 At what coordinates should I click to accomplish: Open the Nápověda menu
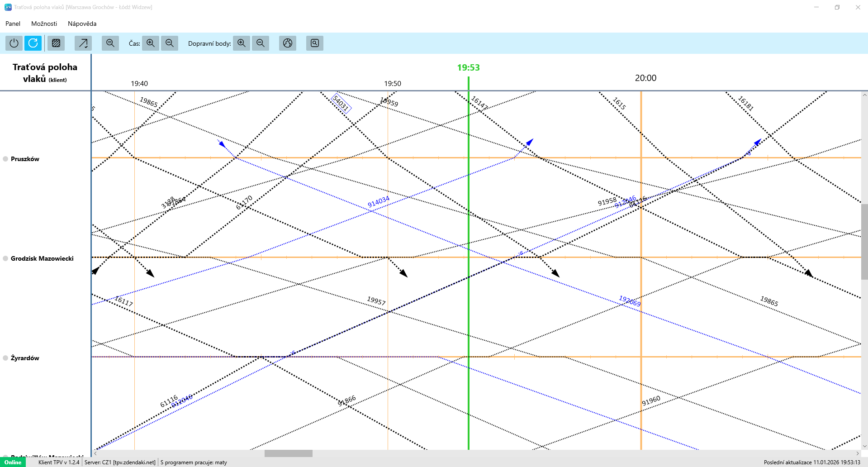click(x=82, y=24)
